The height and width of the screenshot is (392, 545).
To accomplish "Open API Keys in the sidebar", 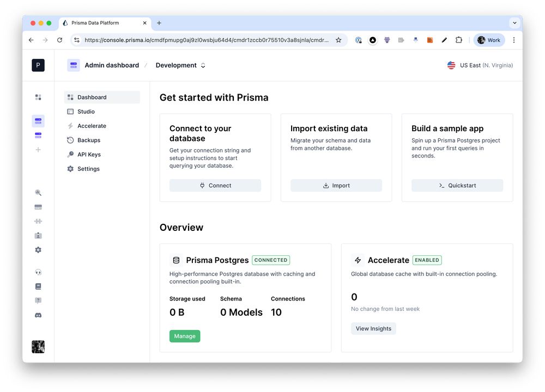I will pos(102,155).
